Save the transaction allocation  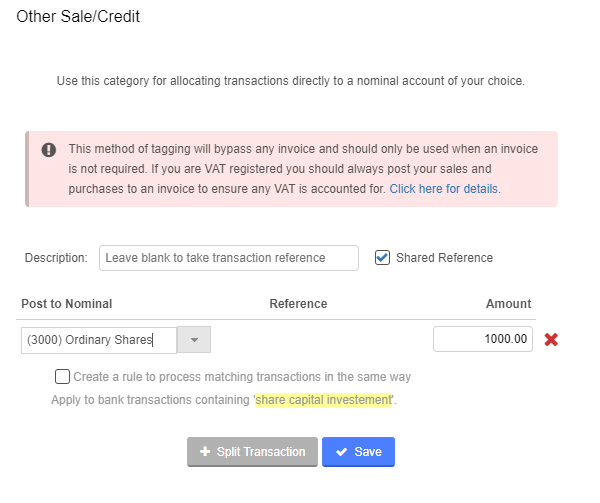tap(358, 452)
